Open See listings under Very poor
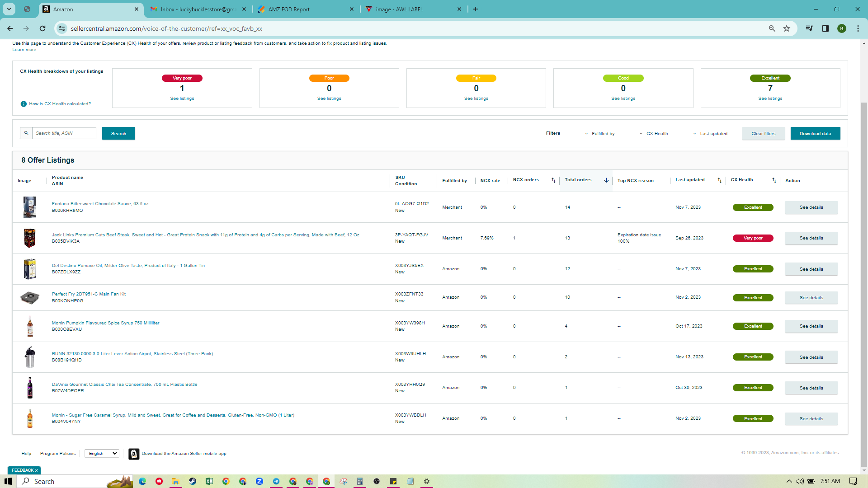This screenshot has height=488, width=868. (x=182, y=99)
